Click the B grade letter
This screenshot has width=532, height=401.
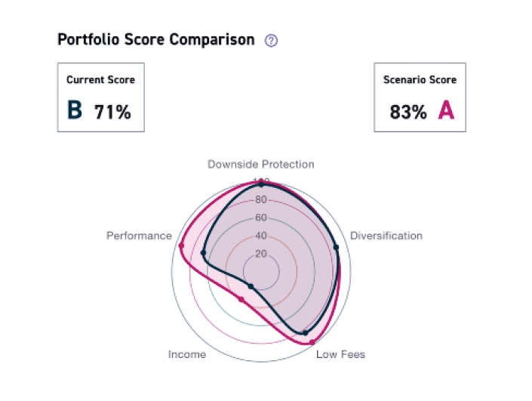tap(74, 111)
